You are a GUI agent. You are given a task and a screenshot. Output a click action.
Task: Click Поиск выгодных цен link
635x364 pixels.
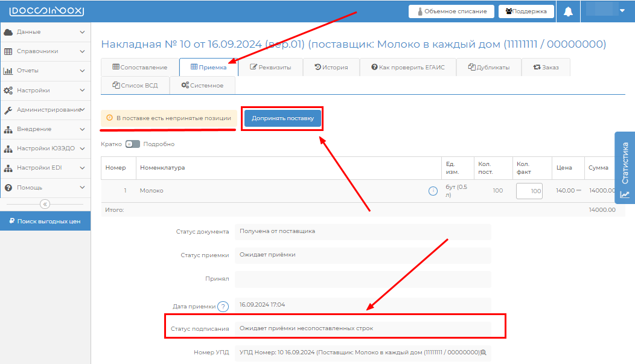[45, 222]
